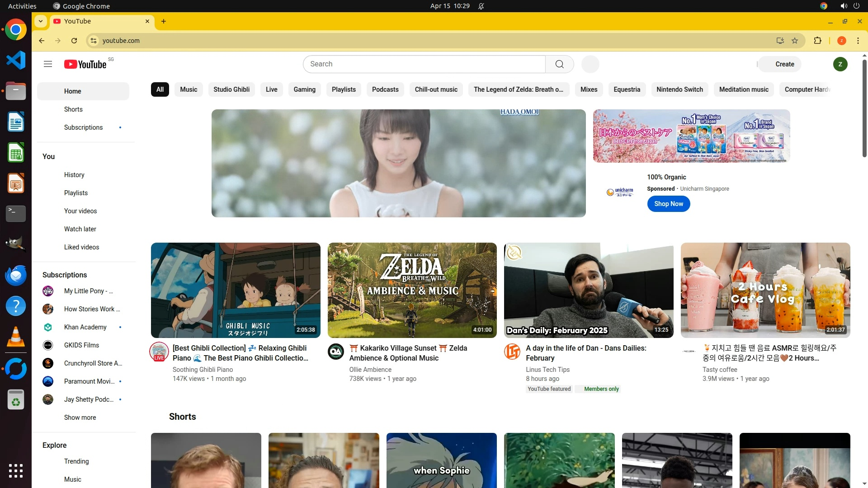The width and height of the screenshot is (868, 488).
Task: Select the Gaming filter chip
Action: pos(304,89)
